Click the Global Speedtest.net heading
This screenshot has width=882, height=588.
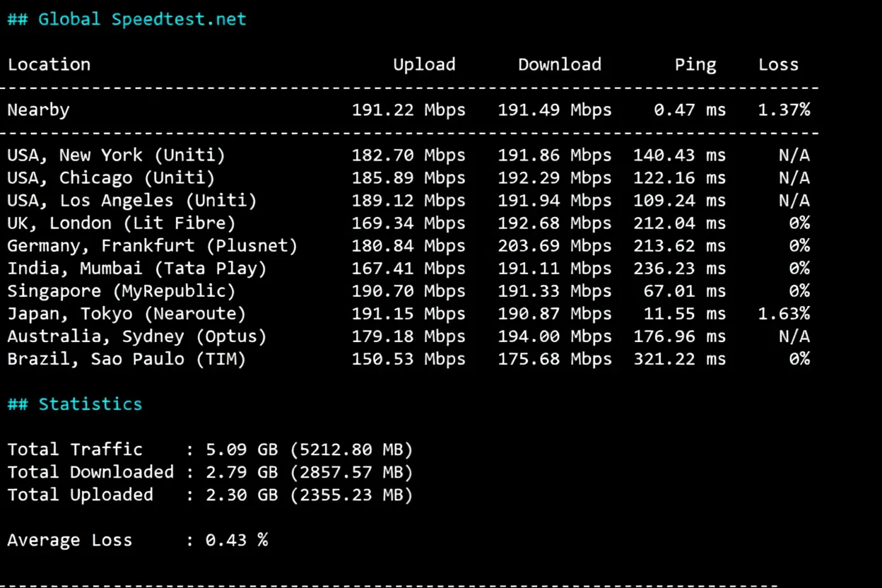pyautogui.click(x=126, y=19)
